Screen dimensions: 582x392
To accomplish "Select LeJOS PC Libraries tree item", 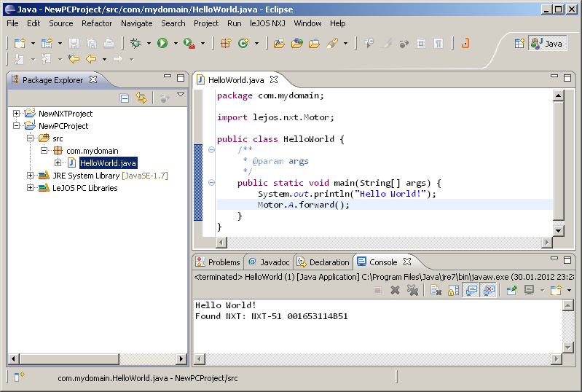I will 84,188.
